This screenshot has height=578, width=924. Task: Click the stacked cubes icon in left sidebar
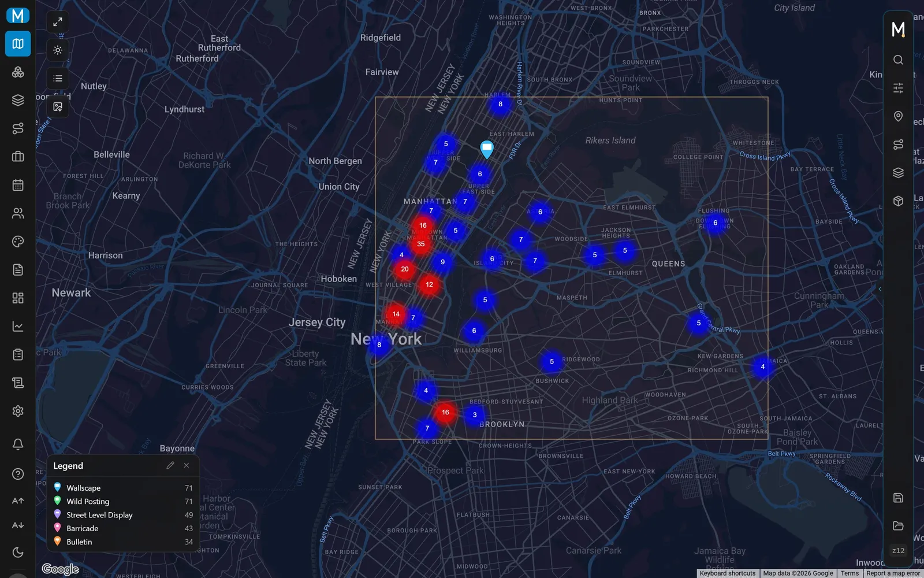(x=18, y=72)
